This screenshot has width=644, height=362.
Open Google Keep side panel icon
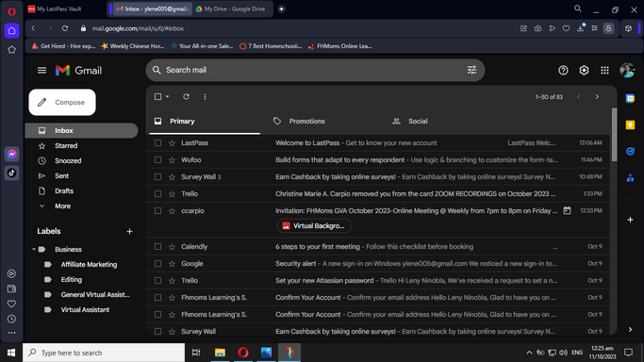(x=630, y=124)
